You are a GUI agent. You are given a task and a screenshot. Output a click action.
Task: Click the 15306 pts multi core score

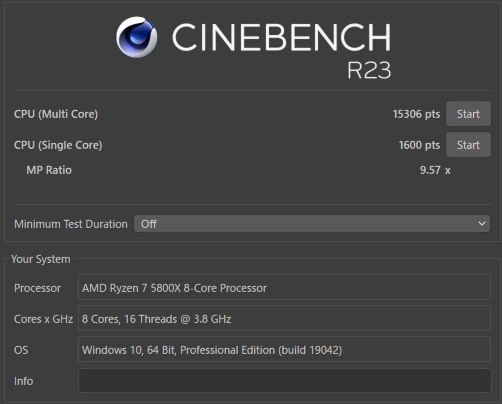point(416,114)
